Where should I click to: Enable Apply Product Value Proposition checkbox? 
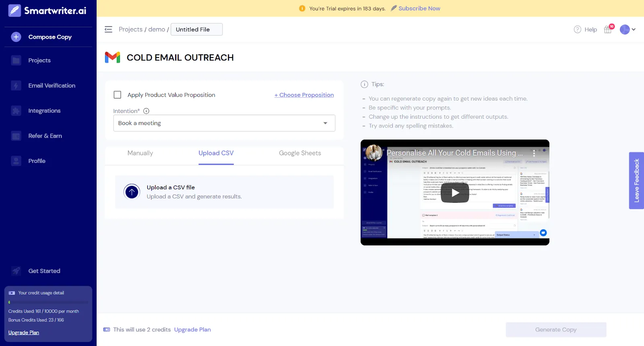point(118,95)
